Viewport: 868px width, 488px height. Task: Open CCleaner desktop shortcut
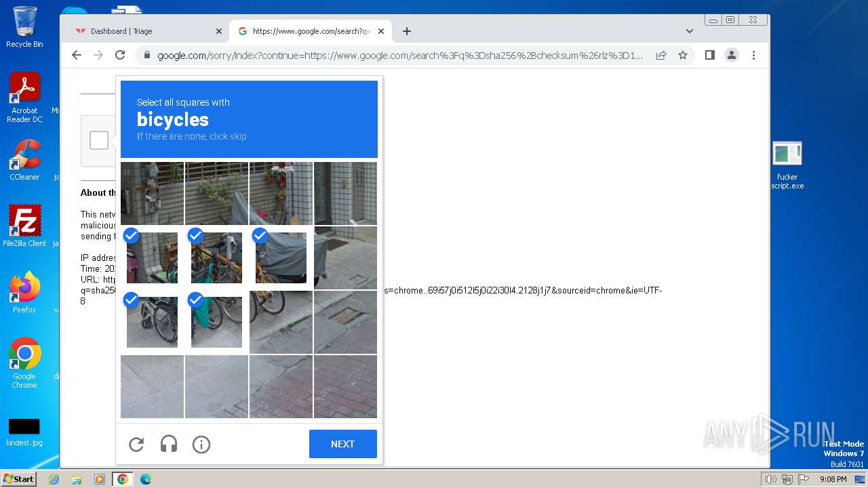click(24, 160)
